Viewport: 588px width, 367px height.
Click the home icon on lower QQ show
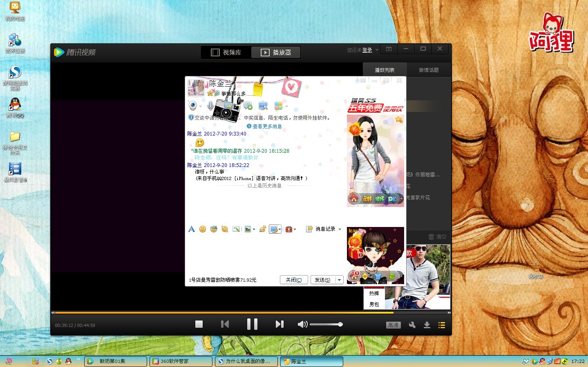click(x=354, y=276)
